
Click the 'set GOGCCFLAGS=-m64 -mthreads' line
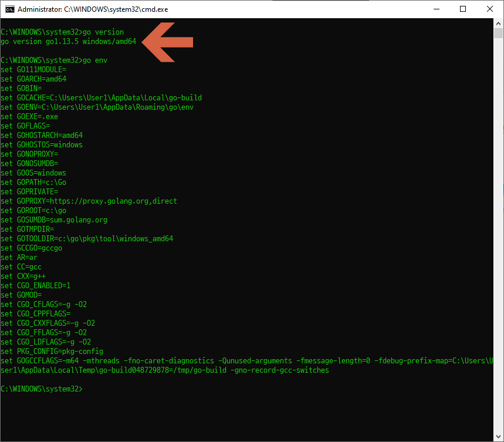(247, 360)
